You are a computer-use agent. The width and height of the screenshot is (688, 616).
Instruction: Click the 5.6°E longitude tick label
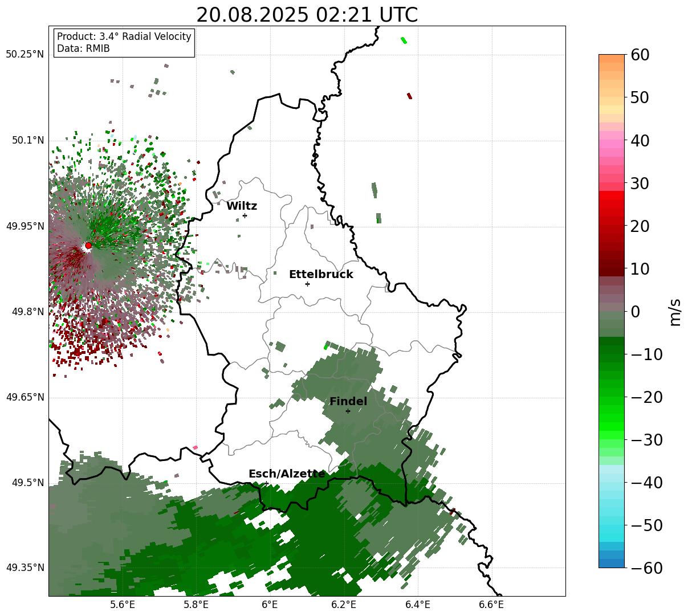[123, 605]
